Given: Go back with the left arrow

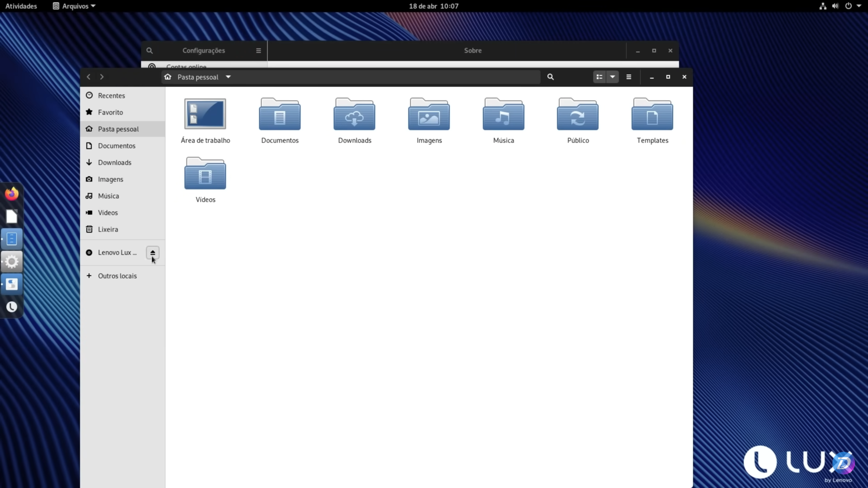Looking at the screenshot, I should [x=89, y=77].
